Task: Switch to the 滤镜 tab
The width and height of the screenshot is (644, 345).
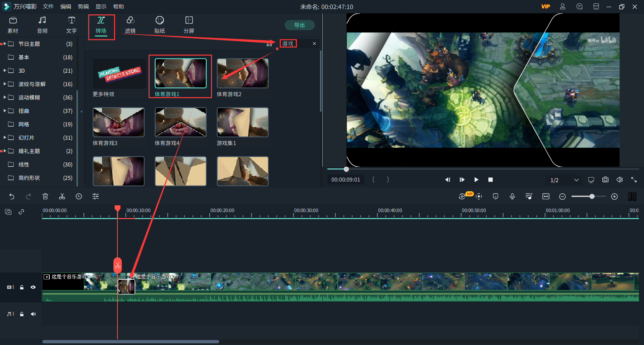Action: click(130, 25)
